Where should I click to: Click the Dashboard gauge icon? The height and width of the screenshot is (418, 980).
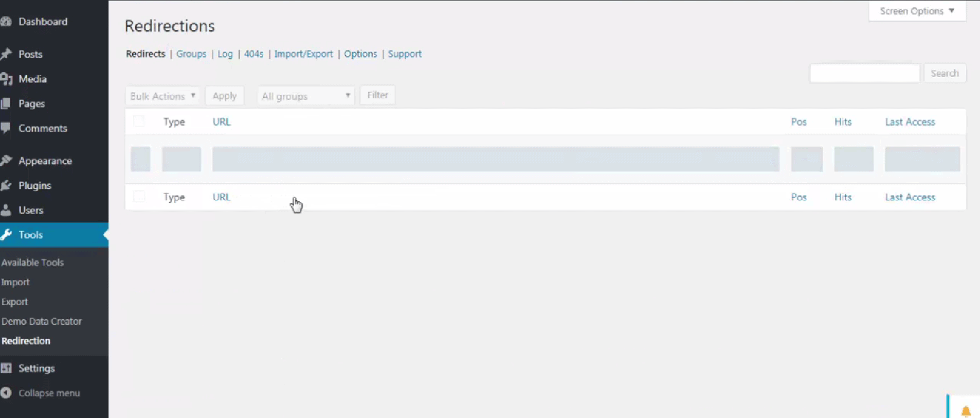point(6,22)
